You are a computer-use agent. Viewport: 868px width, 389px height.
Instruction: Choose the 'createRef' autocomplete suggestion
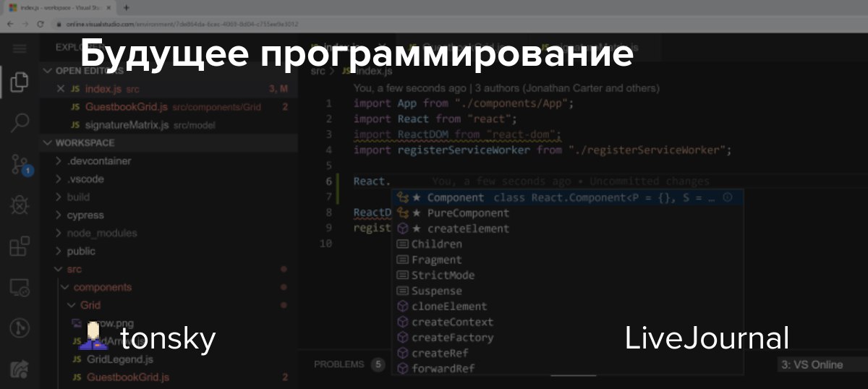click(567, 353)
